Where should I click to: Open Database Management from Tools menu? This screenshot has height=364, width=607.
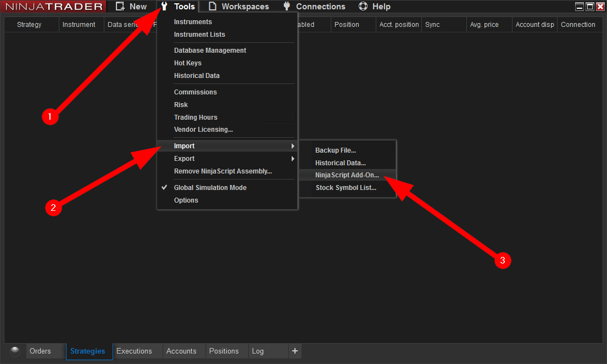tap(210, 51)
